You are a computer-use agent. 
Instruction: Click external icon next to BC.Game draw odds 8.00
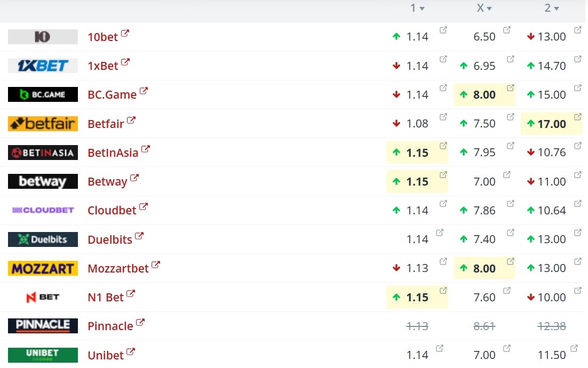click(x=510, y=88)
